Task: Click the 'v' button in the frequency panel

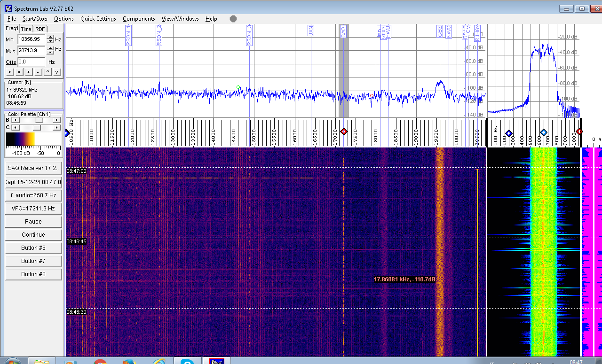Action: (x=56, y=72)
